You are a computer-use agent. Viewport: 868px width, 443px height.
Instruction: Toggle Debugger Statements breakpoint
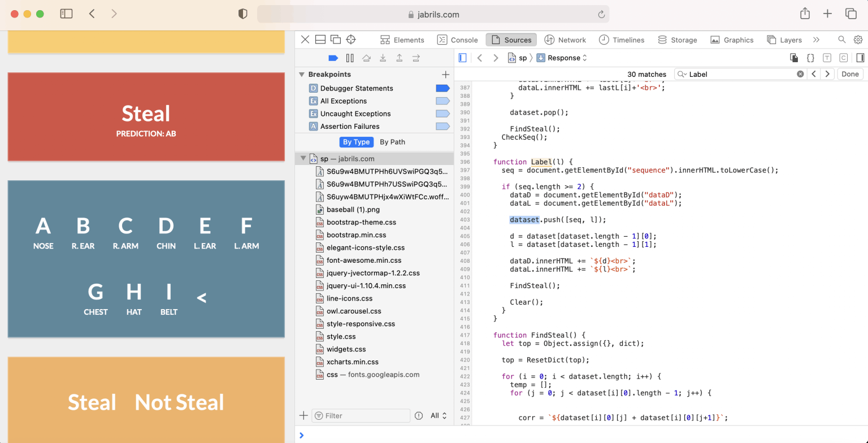coord(442,88)
